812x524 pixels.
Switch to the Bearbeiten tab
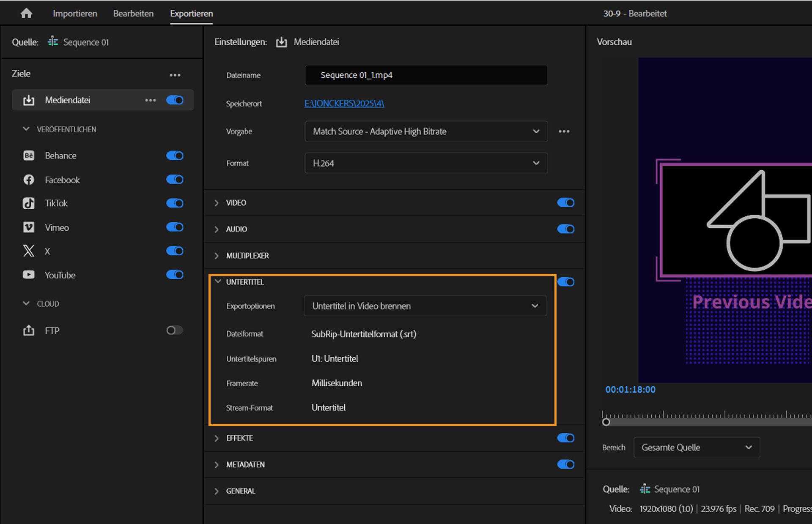[133, 13]
